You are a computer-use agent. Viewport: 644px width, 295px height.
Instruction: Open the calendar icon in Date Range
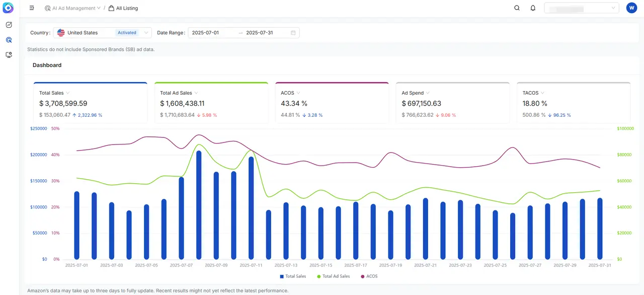pyautogui.click(x=293, y=33)
